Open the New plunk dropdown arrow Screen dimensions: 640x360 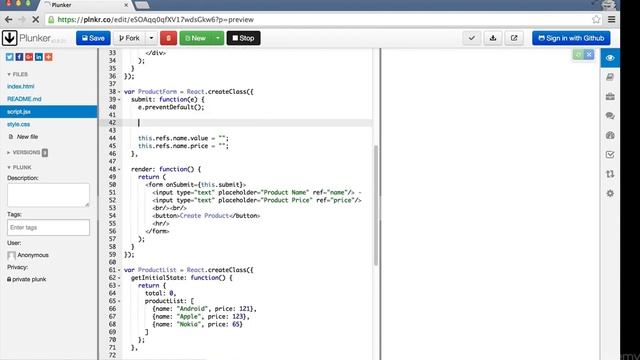(218, 38)
